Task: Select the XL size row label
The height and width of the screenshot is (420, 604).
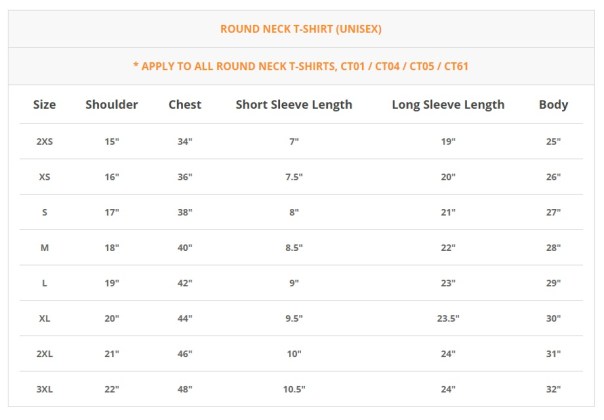Action: click(x=44, y=318)
